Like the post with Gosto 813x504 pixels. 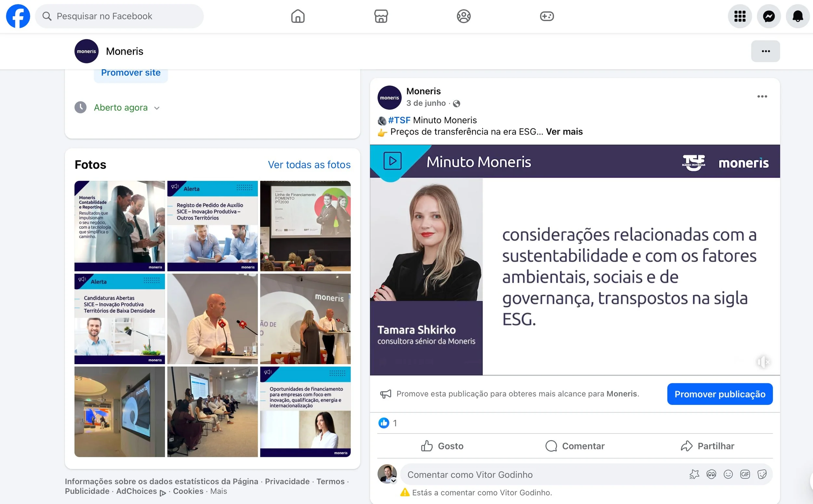coord(442,446)
